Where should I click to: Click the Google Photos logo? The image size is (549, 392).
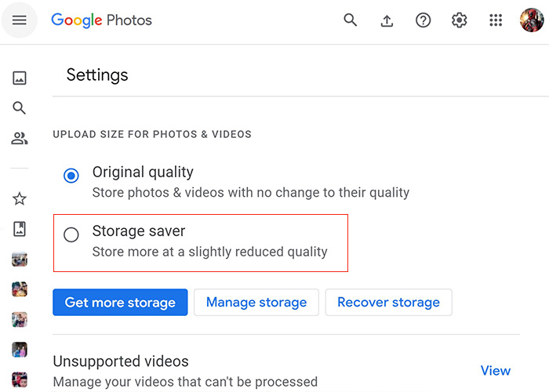tap(101, 20)
